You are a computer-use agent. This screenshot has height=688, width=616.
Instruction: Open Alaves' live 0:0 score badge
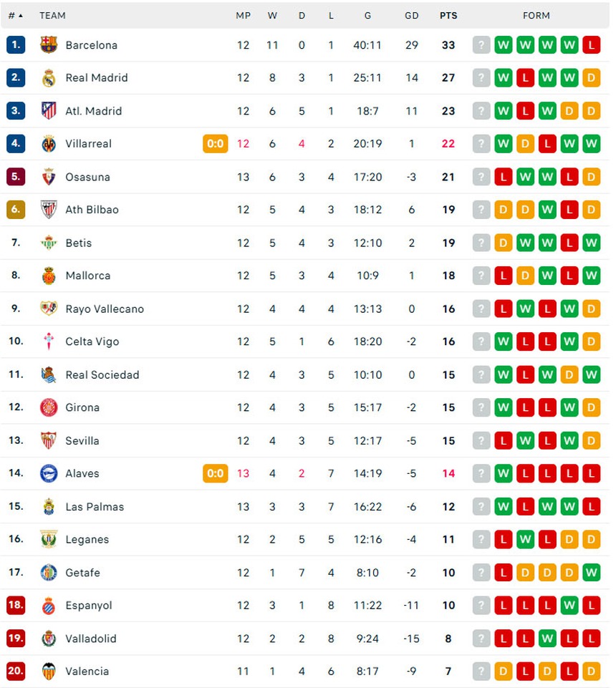coord(215,474)
